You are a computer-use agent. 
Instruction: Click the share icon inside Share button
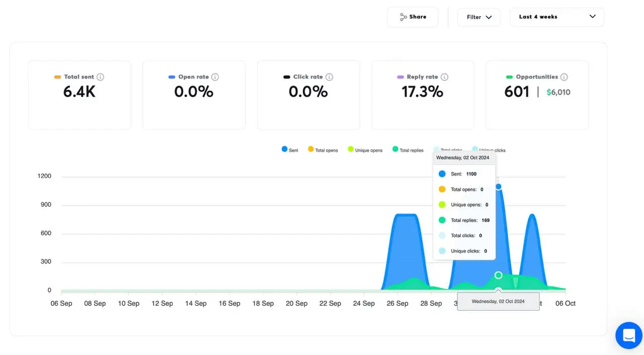pyautogui.click(x=404, y=17)
